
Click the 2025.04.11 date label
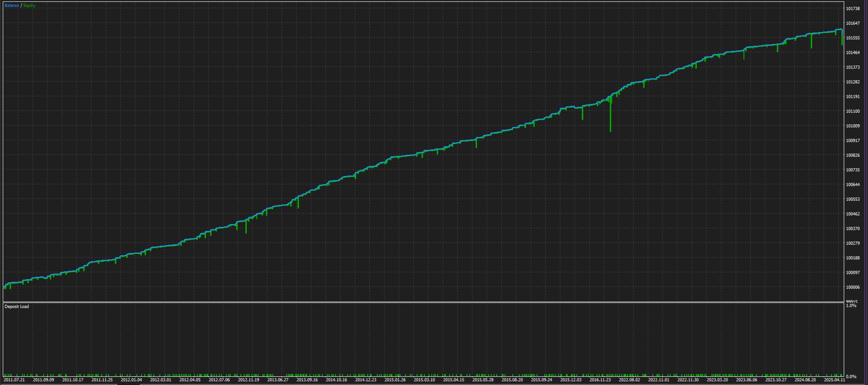pos(835,380)
